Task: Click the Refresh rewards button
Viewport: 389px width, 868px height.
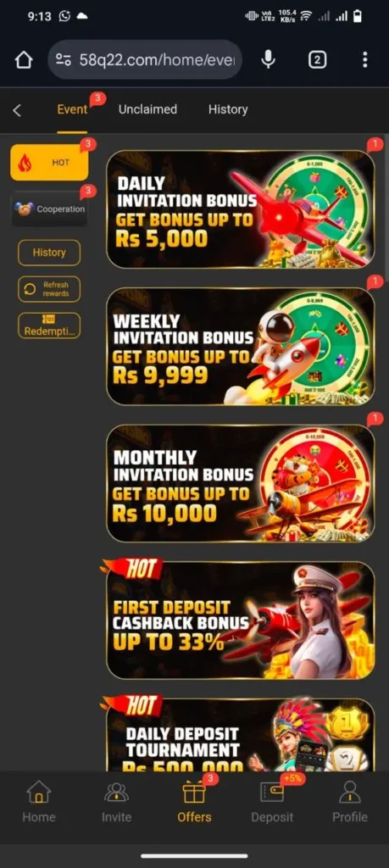Action: pyautogui.click(x=49, y=289)
